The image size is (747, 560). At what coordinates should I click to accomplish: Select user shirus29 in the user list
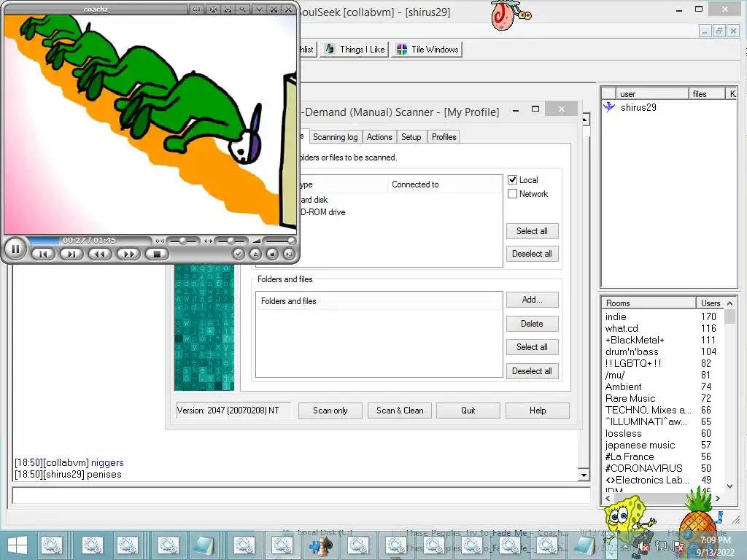coord(638,108)
